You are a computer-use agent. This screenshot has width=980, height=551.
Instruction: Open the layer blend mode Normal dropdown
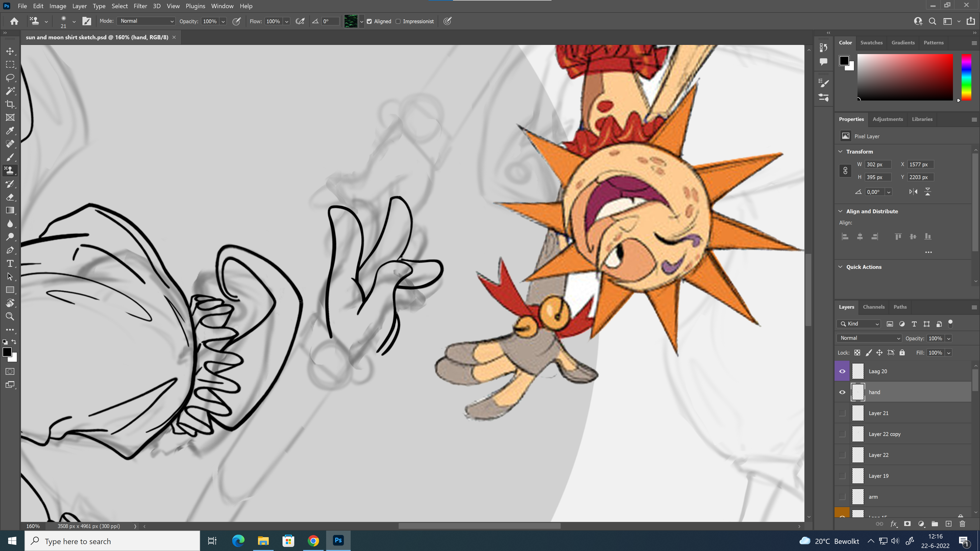[x=869, y=338]
